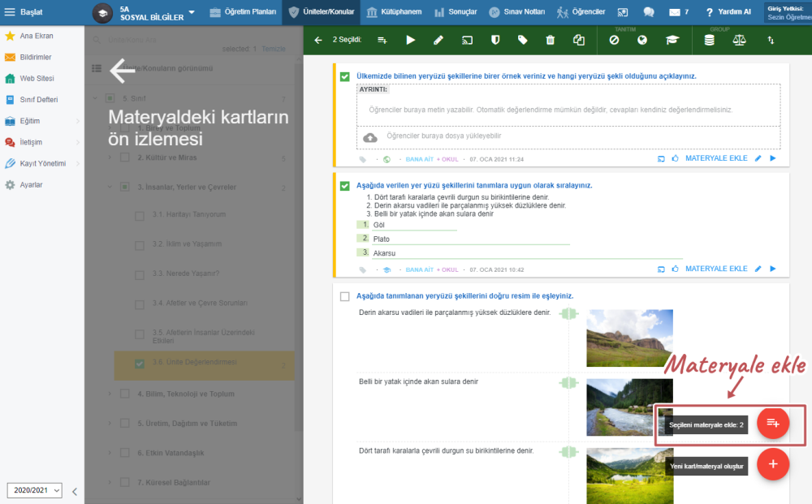Click thumbs-up icon on first question card
812x504 pixels.
(675, 158)
